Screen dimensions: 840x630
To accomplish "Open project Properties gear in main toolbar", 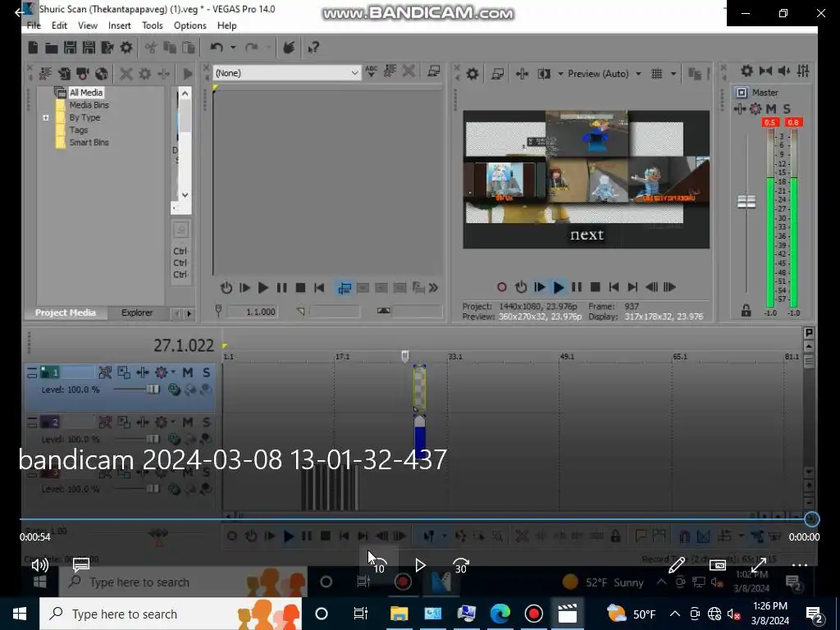I will point(126,48).
